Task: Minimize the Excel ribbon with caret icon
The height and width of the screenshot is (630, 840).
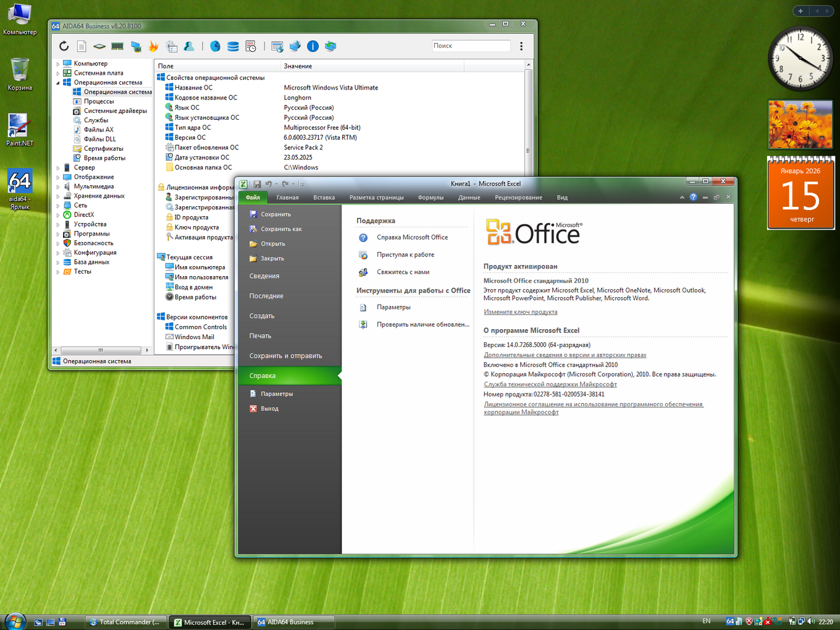Action: point(682,198)
